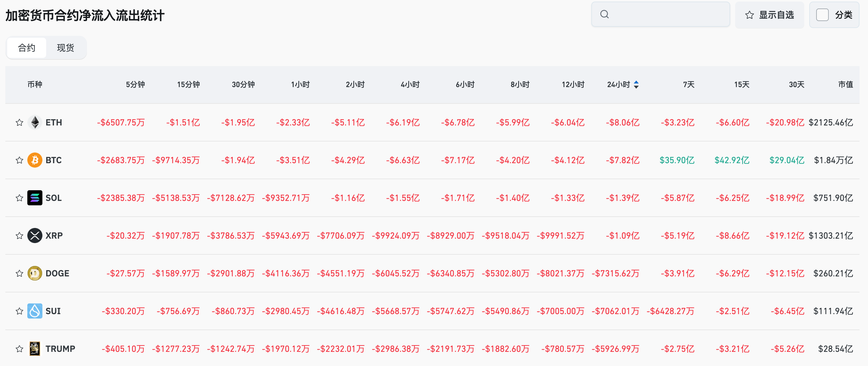868x366 pixels.
Task: Click the search magnifier icon
Action: [x=605, y=14]
